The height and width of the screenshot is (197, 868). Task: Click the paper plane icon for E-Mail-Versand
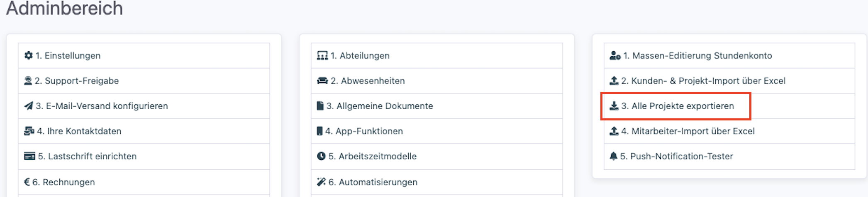[x=28, y=106]
